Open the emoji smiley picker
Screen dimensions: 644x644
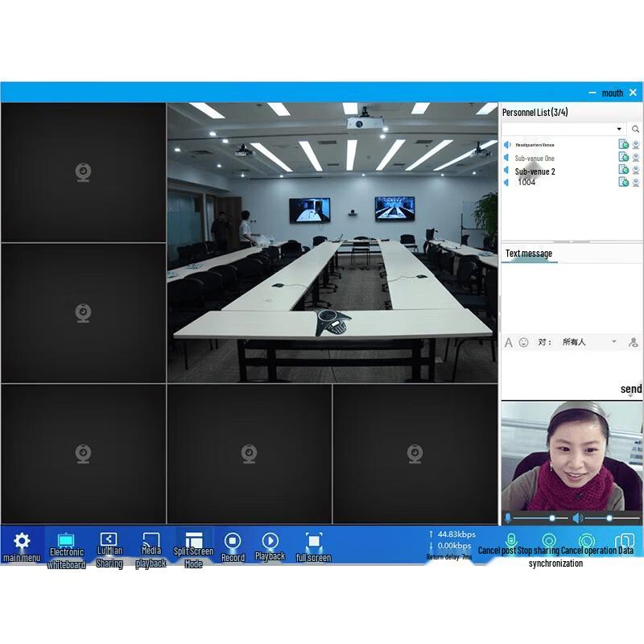[x=523, y=342]
